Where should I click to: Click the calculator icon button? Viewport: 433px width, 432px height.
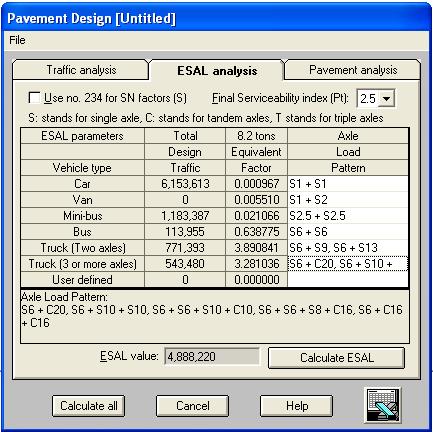(x=382, y=405)
